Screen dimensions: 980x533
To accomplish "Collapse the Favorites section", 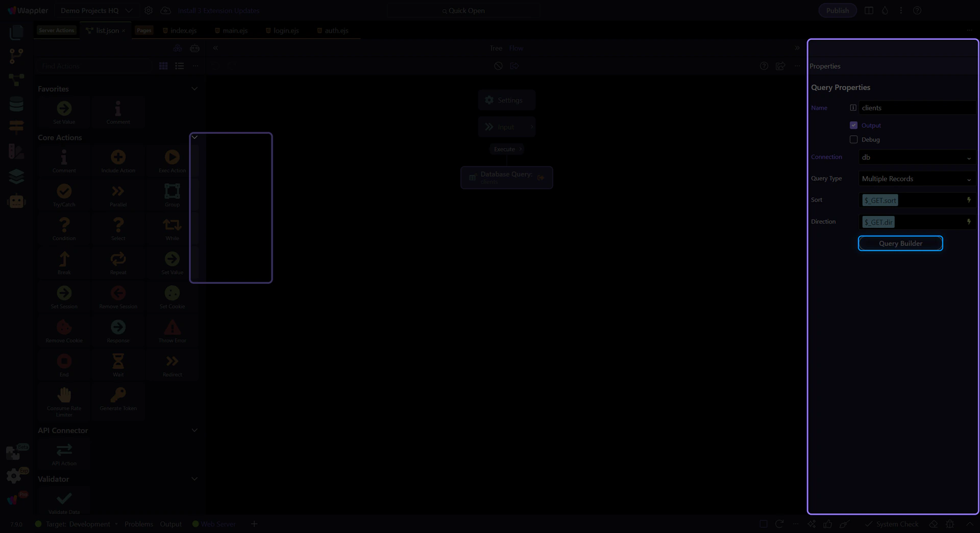I will click(x=194, y=89).
